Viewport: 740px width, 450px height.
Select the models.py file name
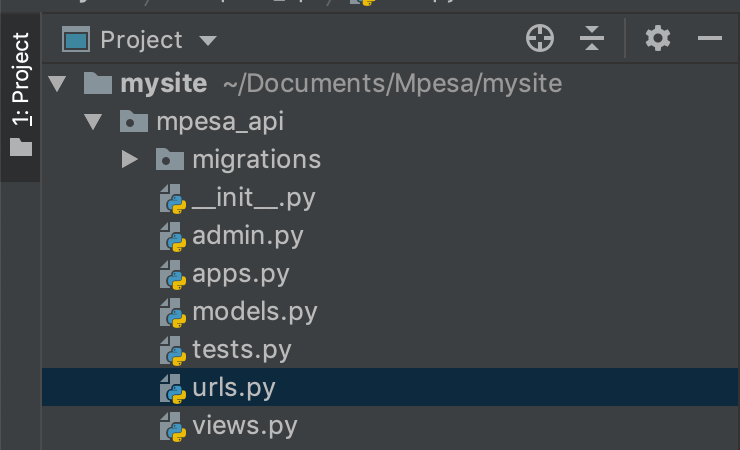[255, 312]
